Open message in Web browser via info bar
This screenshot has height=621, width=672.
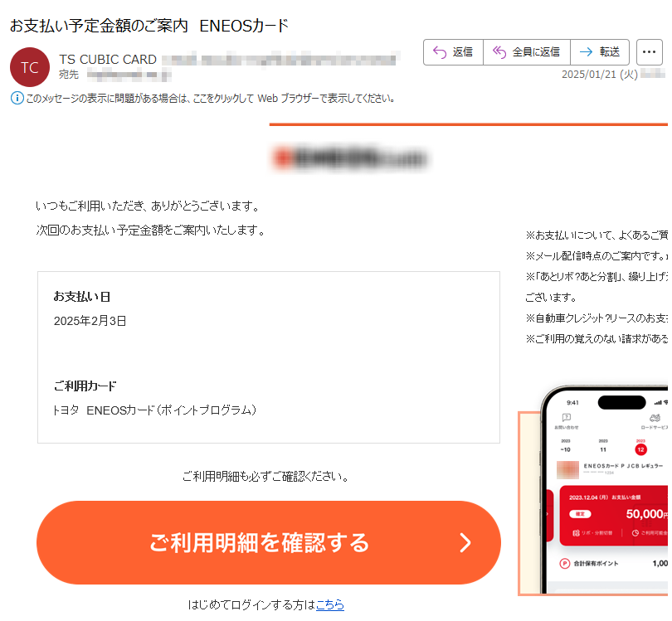[210, 99]
